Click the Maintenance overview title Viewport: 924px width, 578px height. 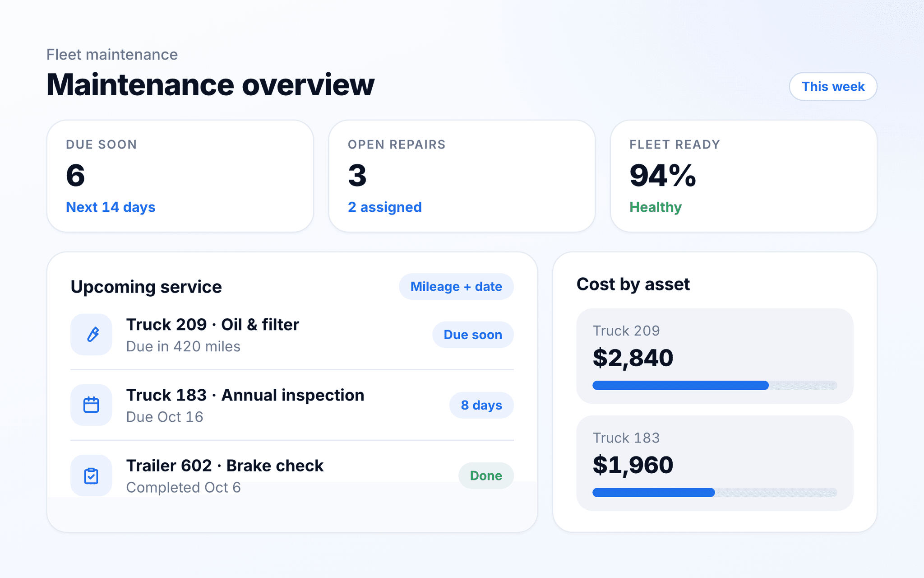click(210, 84)
